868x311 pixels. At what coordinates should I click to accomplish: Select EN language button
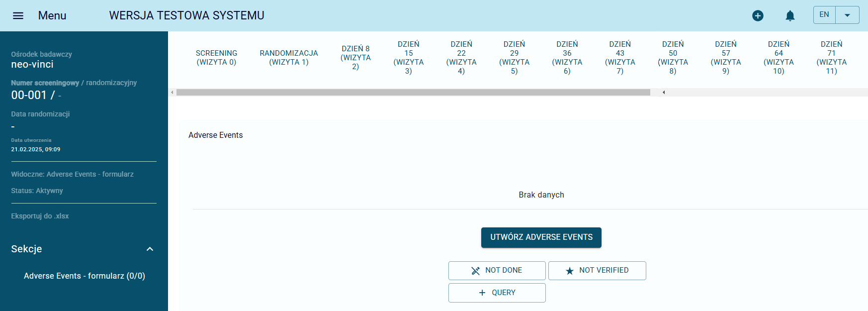coord(824,15)
